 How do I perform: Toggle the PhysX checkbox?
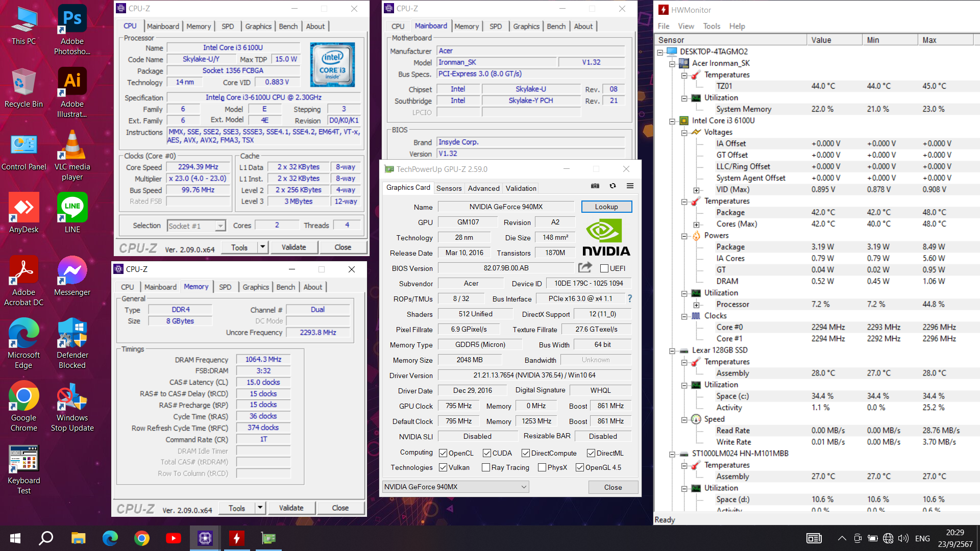(x=542, y=467)
